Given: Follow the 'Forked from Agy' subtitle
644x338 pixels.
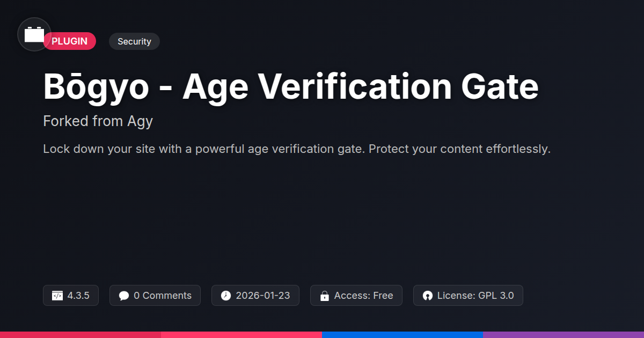Looking at the screenshot, I should click(98, 121).
